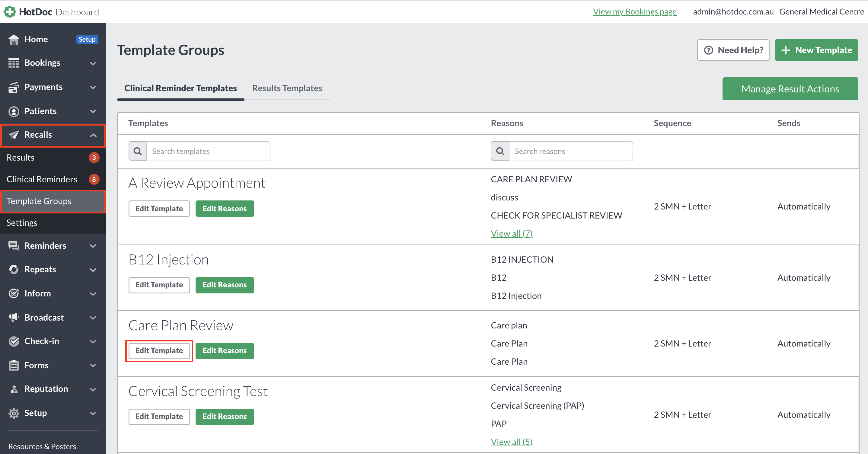The height and width of the screenshot is (454, 868).
Task: Click the Setup gear icon
Action: point(14,413)
